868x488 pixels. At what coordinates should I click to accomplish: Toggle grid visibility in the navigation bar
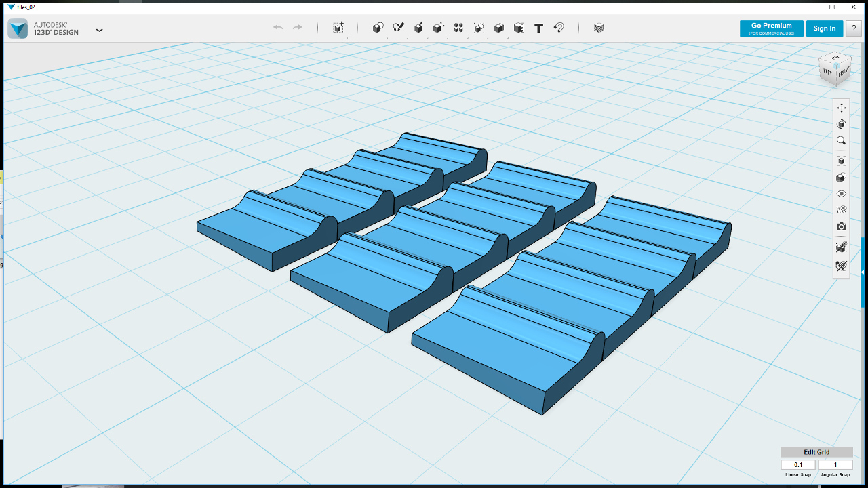842,210
